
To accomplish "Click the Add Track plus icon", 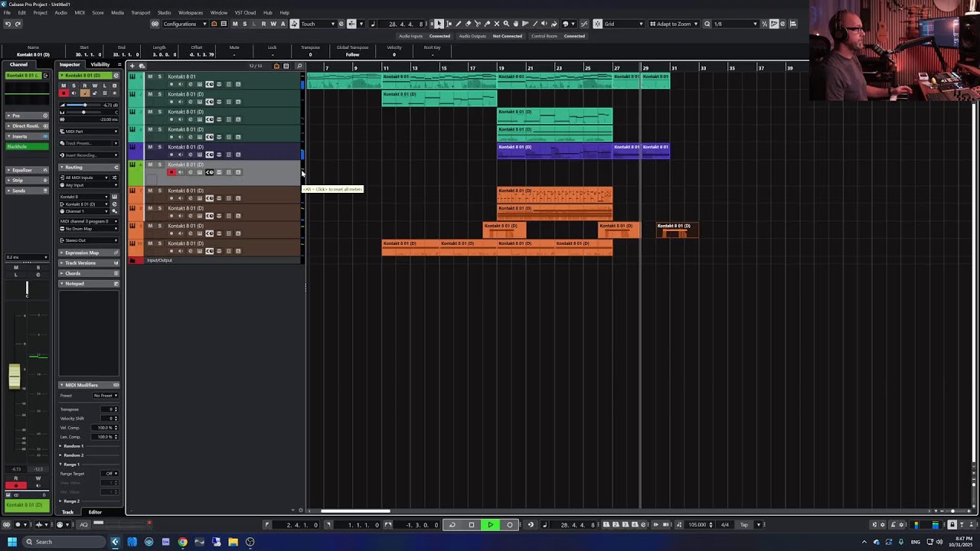I will pos(132,66).
